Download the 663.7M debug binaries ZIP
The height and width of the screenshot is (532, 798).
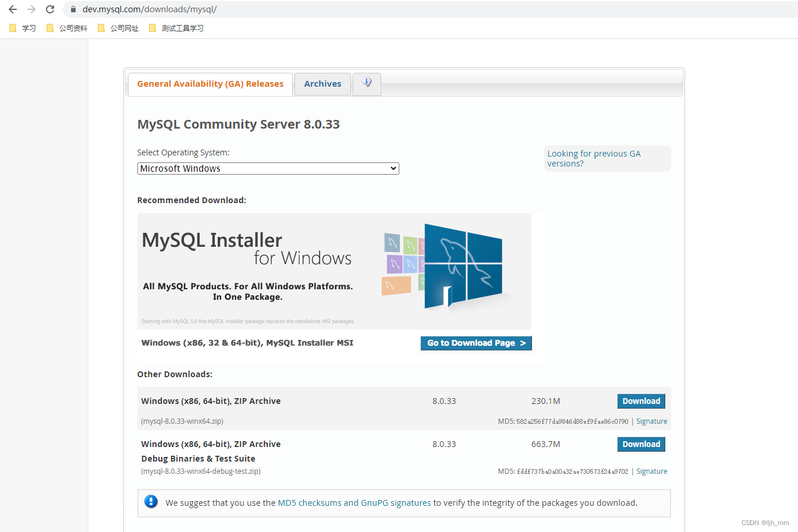pyautogui.click(x=641, y=444)
